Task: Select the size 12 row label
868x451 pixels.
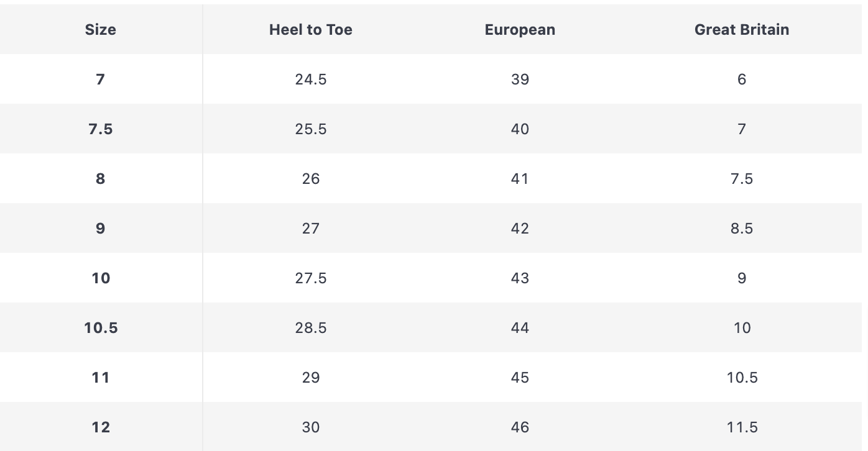Action: click(x=100, y=427)
